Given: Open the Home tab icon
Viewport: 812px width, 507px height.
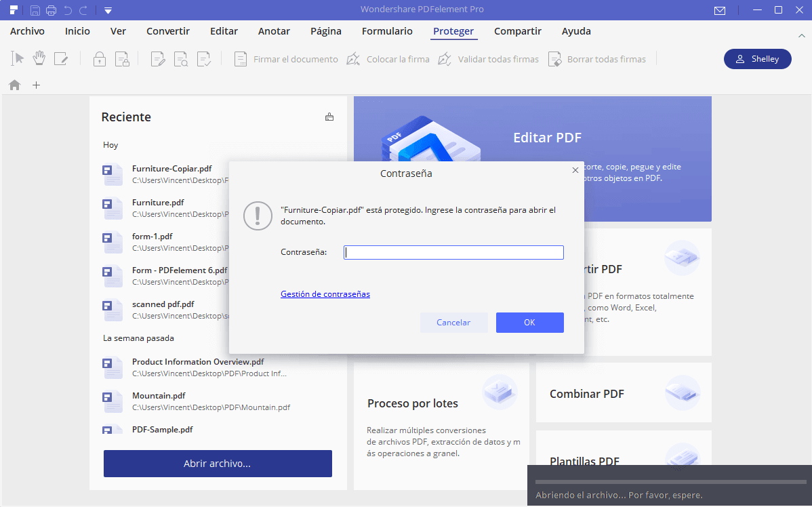Looking at the screenshot, I should click(x=14, y=85).
